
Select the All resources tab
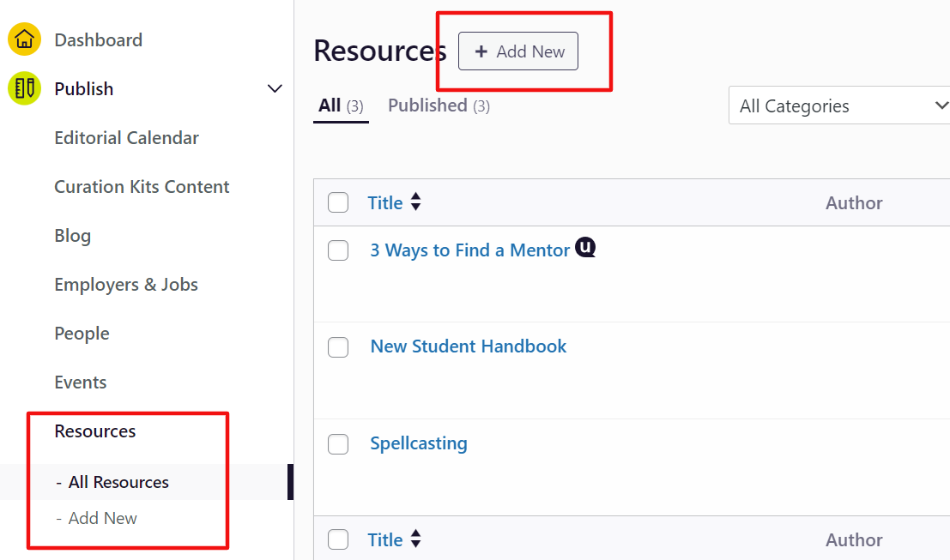(340, 105)
